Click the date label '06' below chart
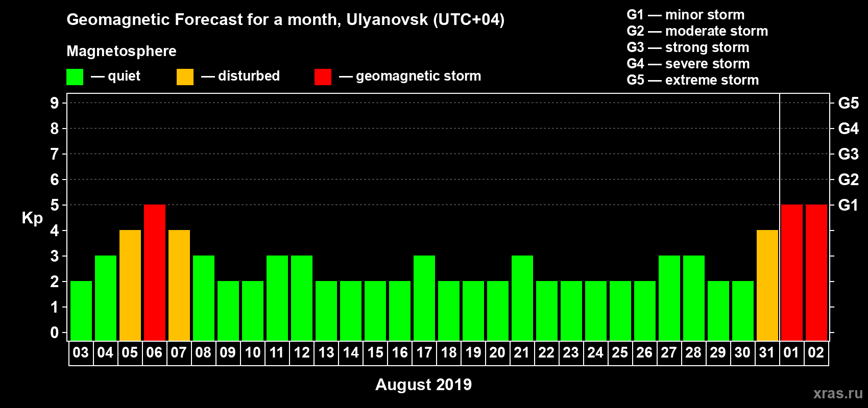 click(154, 352)
